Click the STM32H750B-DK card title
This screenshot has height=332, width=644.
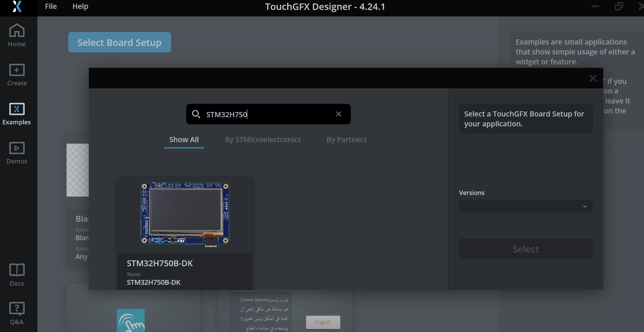(x=160, y=263)
